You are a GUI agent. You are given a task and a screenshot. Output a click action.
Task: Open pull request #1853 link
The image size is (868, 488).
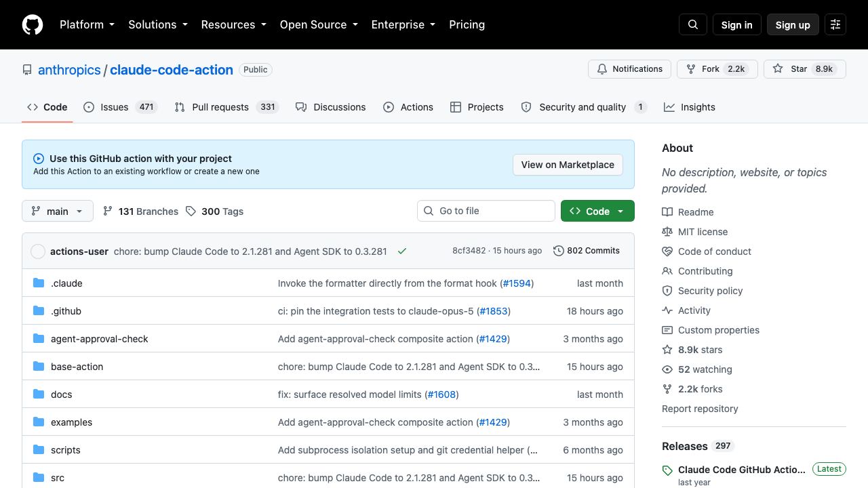[x=493, y=311]
